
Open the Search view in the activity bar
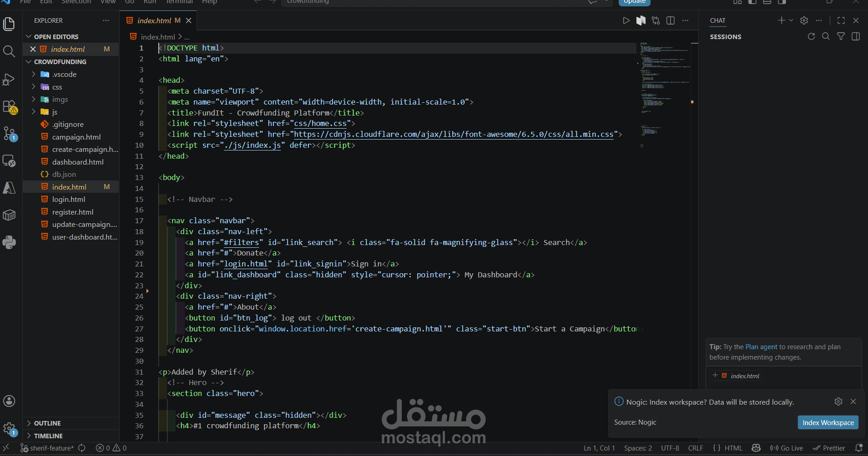point(9,51)
